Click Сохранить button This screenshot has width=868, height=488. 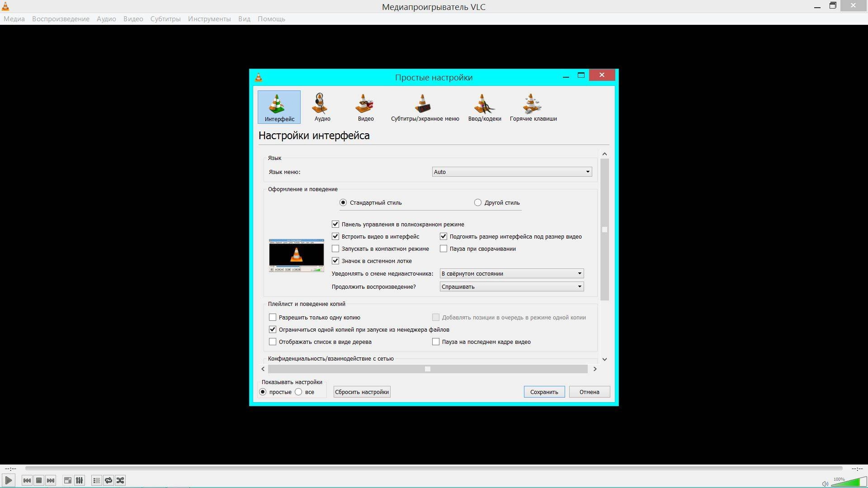click(x=544, y=392)
